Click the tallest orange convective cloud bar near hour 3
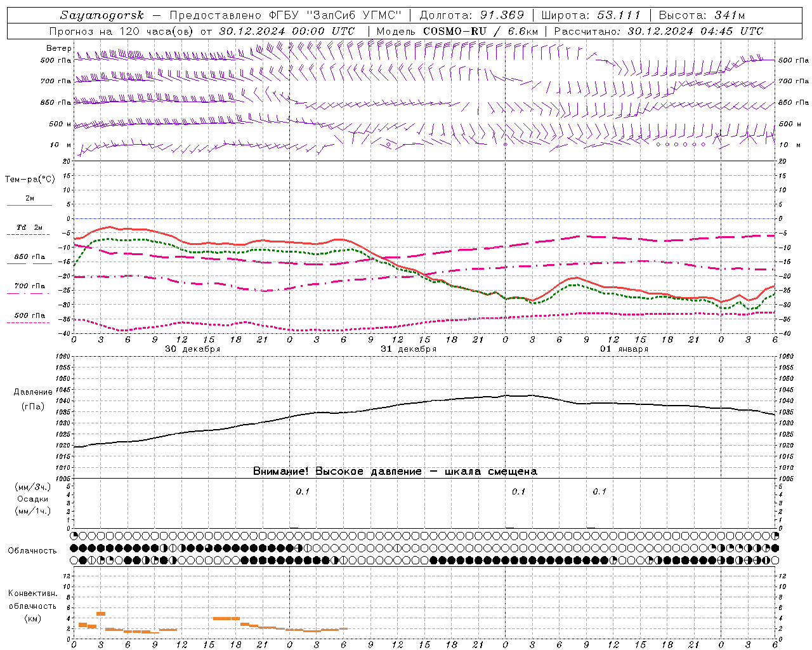This screenshot has width=812, height=650. coord(101,614)
